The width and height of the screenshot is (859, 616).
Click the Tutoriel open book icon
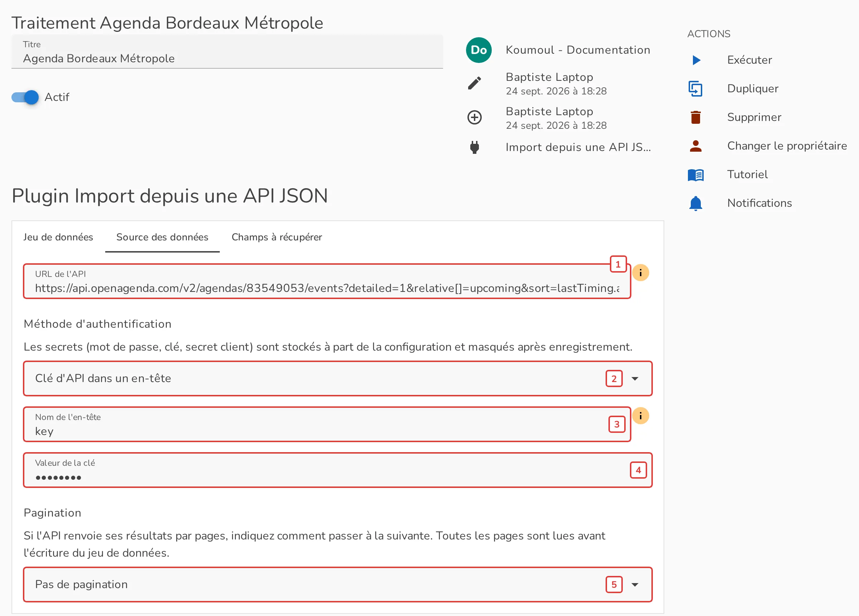695,175
